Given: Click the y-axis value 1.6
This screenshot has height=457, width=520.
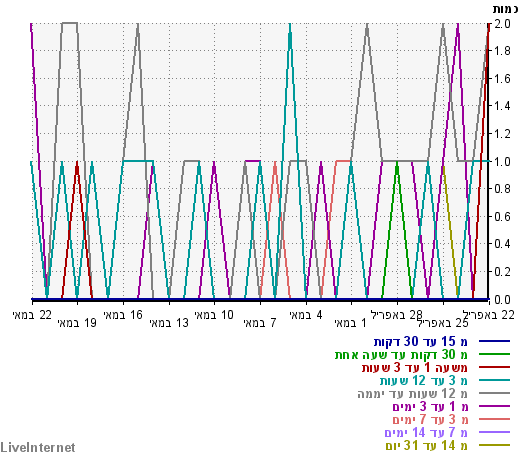Looking at the screenshot, I should click(x=502, y=79).
